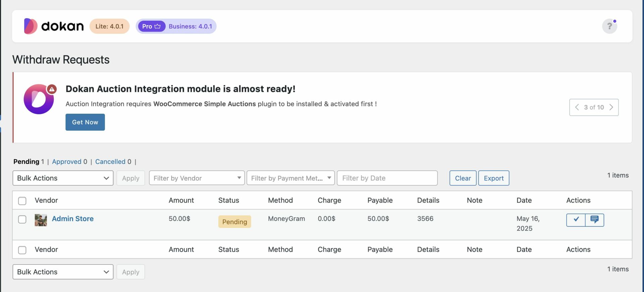The height and width of the screenshot is (292, 644).
Task: Click the Get Now button
Action: coord(85,122)
